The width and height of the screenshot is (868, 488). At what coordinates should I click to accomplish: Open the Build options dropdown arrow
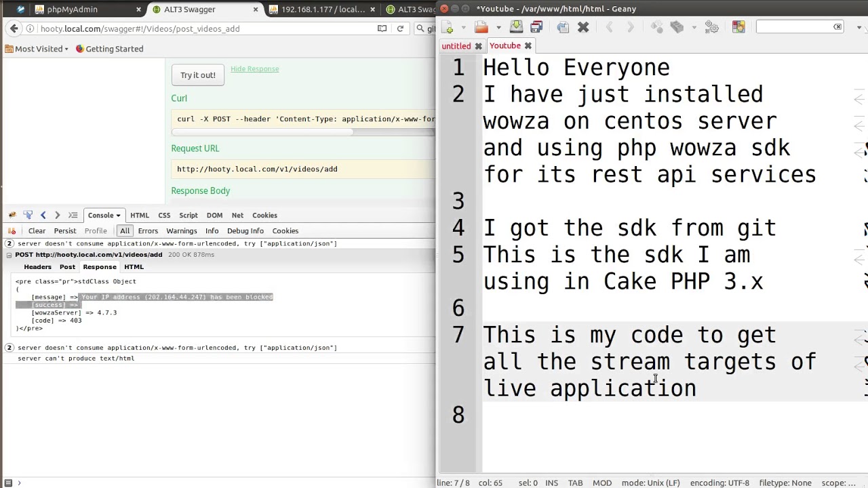694,27
